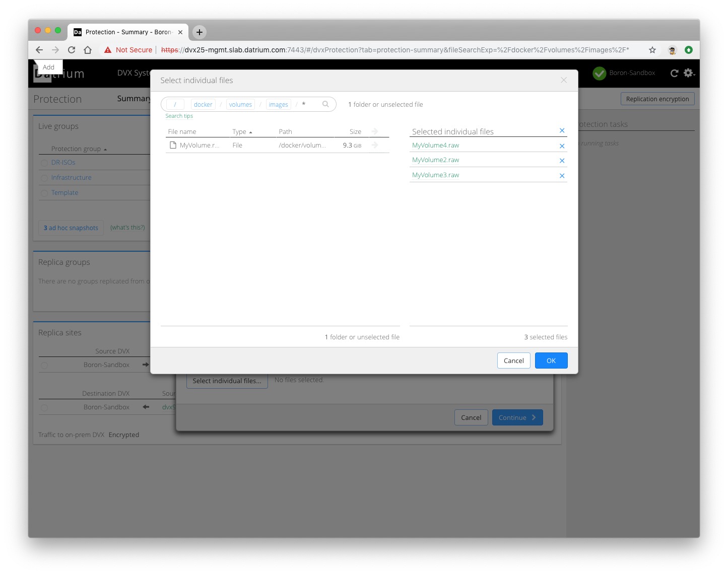728x575 pixels.
Task: Select the Template protection group radio
Action: (44, 193)
